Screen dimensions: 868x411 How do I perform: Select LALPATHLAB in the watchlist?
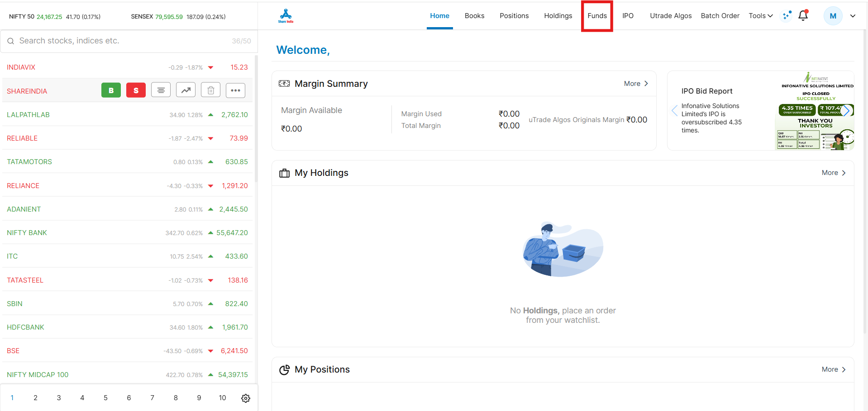(127, 114)
